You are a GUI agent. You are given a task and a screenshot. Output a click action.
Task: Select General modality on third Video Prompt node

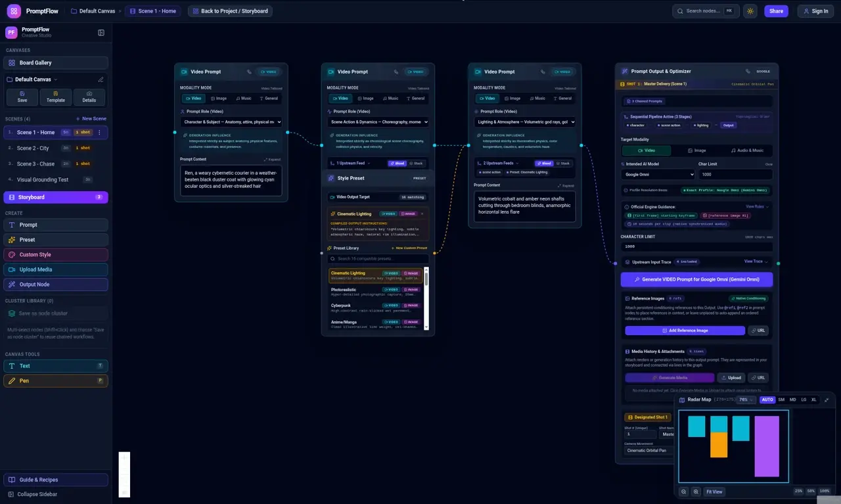click(563, 98)
